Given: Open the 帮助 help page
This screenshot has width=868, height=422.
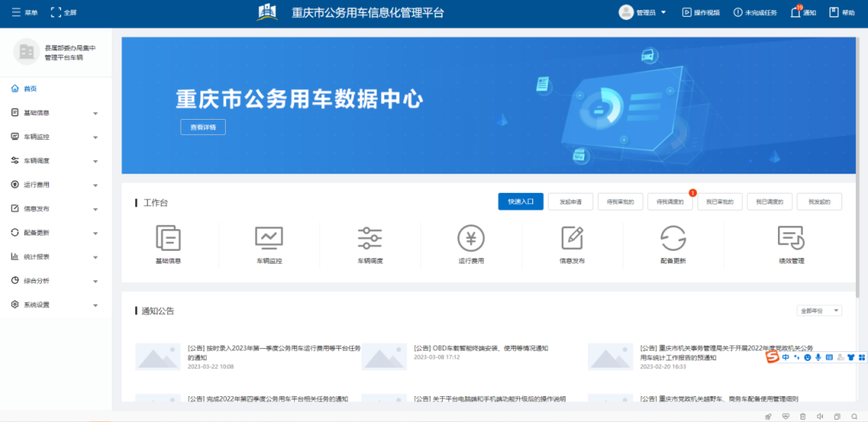Looking at the screenshot, I should tap(842, 12).
